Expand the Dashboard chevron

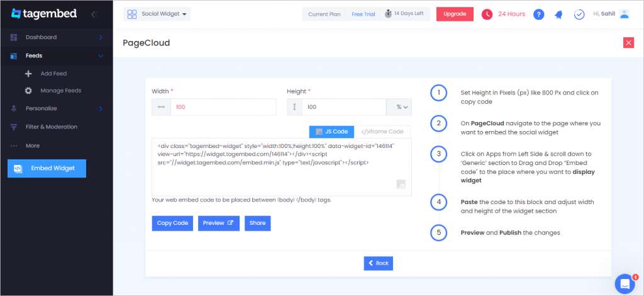click(101, 37)
